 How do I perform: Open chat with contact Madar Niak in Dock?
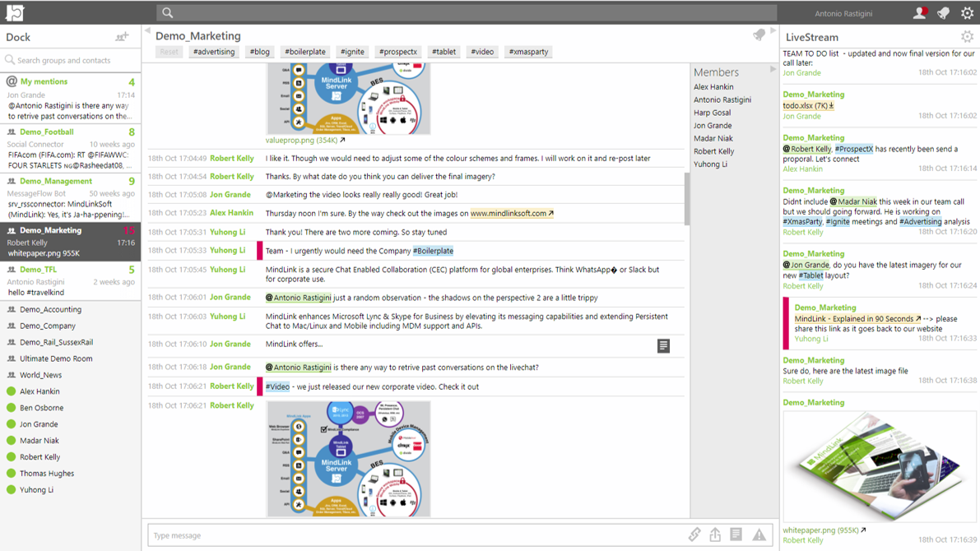pyautogui.click(x=39, y=441)
